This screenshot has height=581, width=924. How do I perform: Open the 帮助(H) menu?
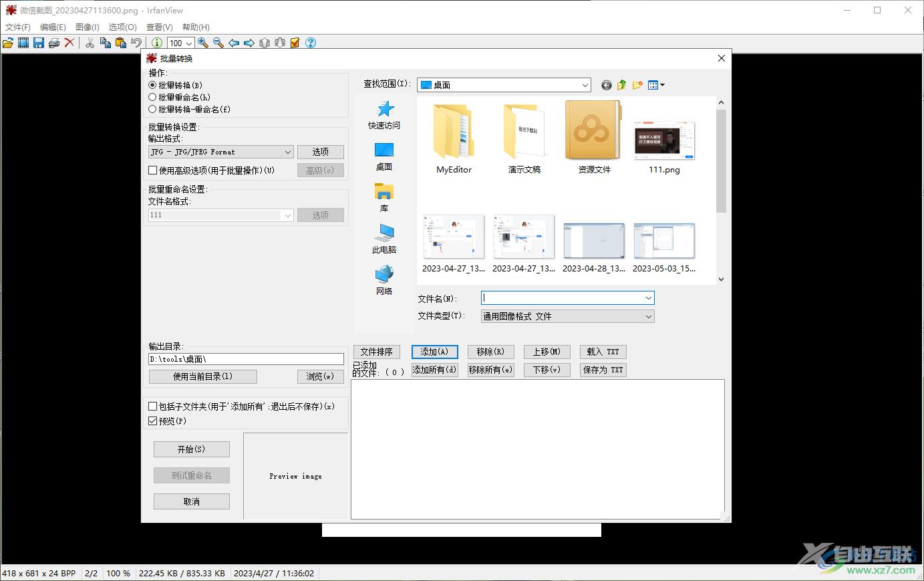point(196,27)
